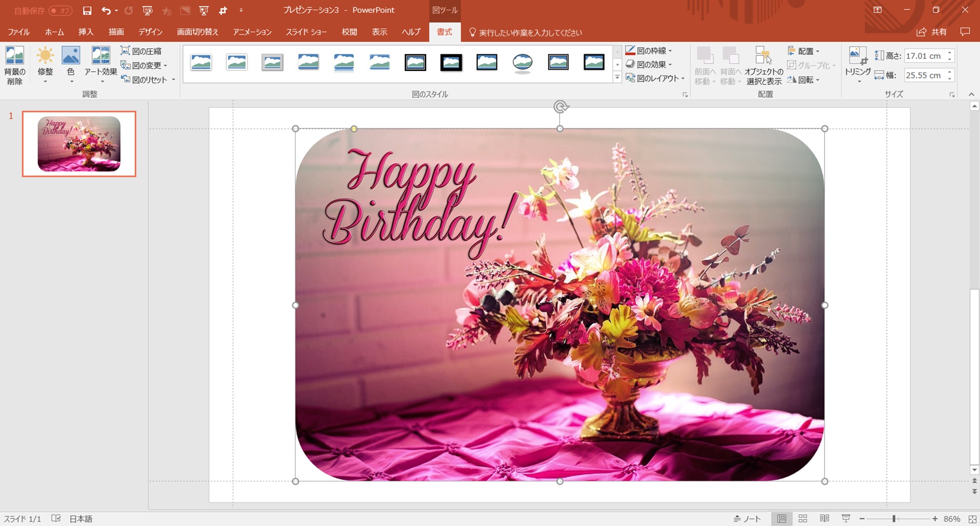Click the rotation handle above the picture

point(560,106)
